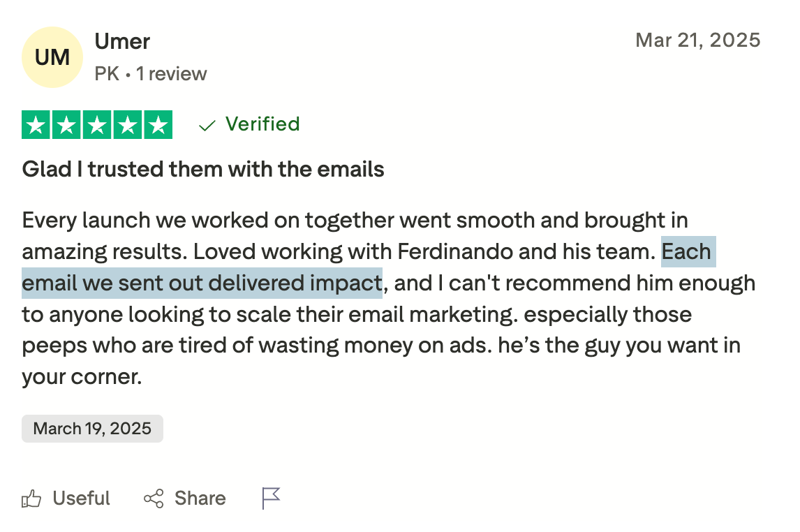Open review title "Glad I trusted them with the emails"
Viewport: 800px width, 532px height.
(203, 169)
